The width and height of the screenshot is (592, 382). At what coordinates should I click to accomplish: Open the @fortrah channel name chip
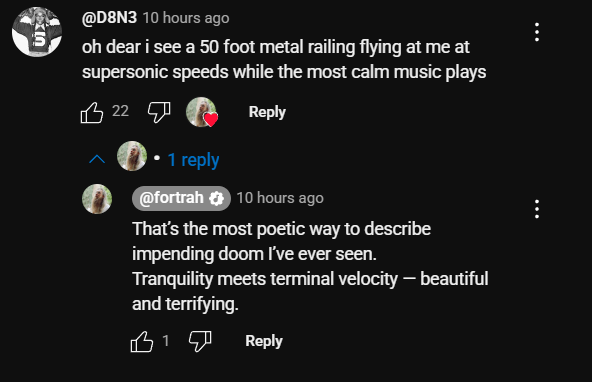coord(181,198)
